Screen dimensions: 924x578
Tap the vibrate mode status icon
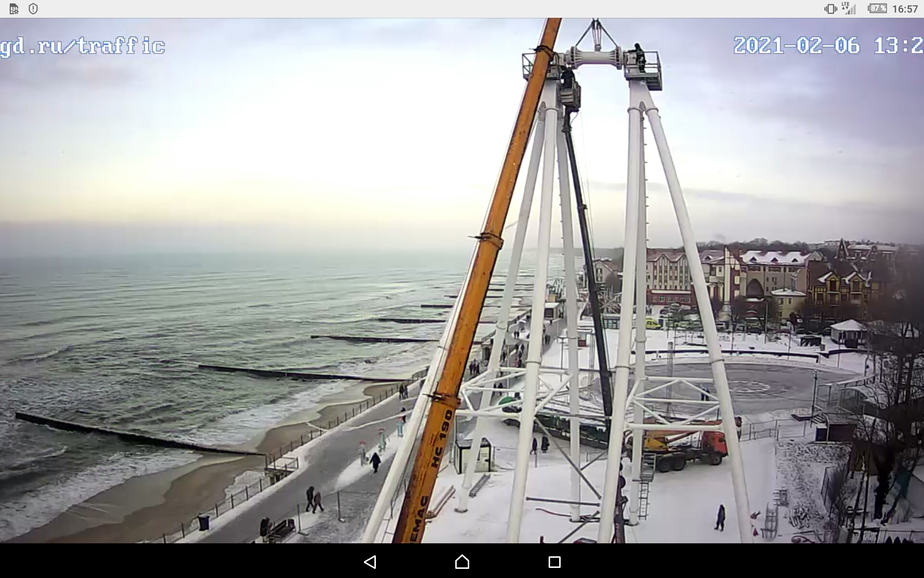point(830,9)
